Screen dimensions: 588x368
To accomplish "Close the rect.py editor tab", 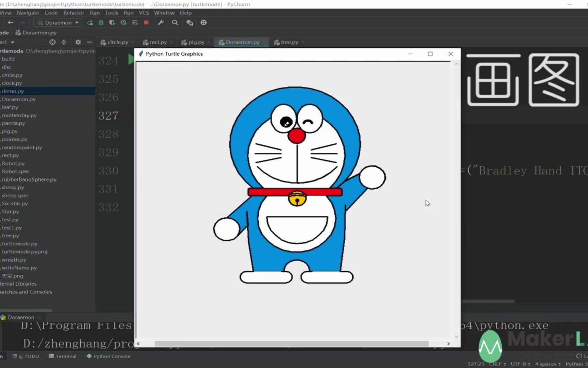I will pyautogui.click(x=171, y=42).
